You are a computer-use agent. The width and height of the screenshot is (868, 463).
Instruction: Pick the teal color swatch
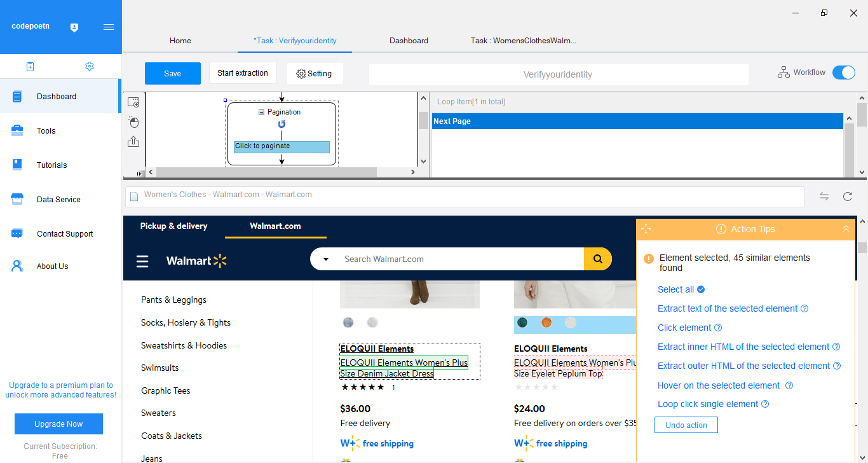point(522,322)
